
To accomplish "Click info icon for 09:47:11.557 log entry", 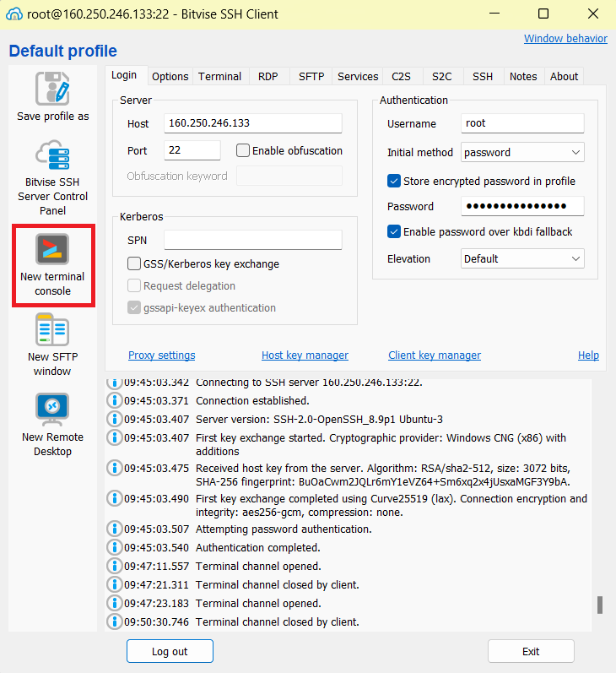I will [114, 566].
